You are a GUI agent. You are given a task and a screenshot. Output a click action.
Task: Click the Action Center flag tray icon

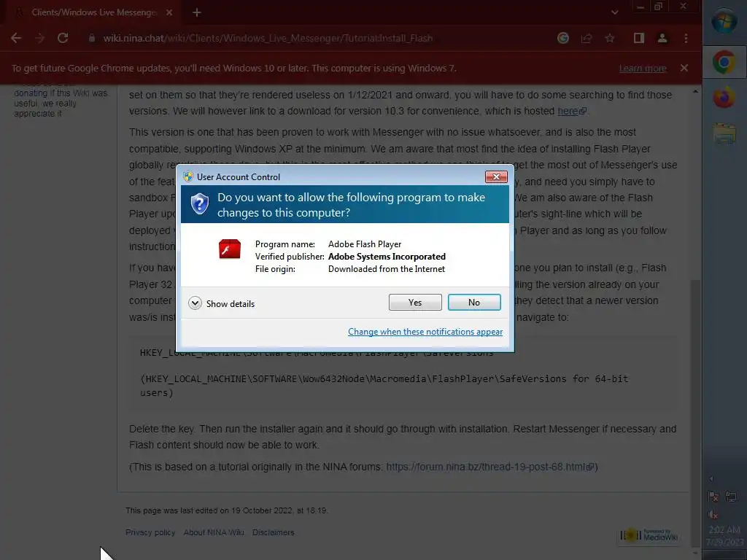(713, 497)
